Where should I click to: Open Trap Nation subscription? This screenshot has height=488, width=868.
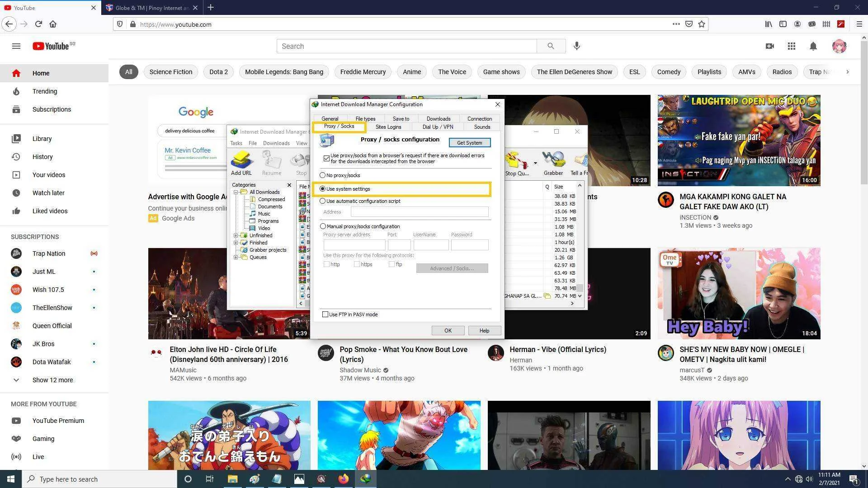(x=49, y=253)
